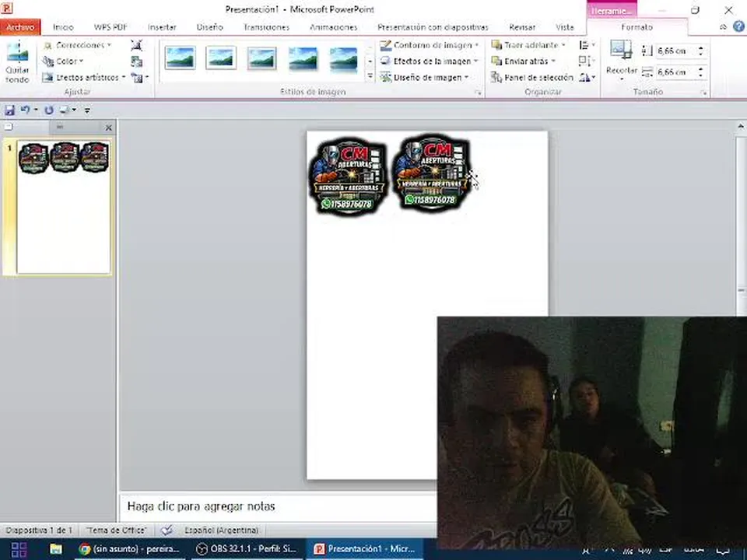Close the slides pane with the X

pos(109,128)
